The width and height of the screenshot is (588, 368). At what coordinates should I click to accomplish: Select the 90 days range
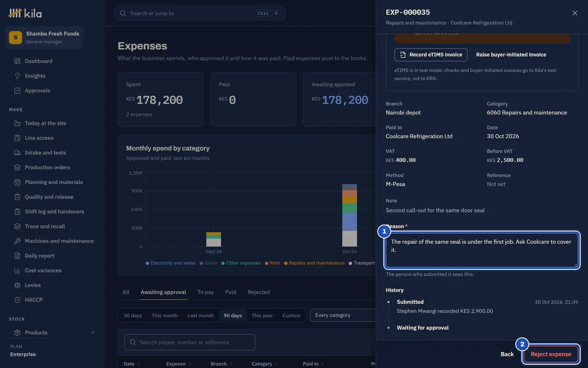coord(233,316)
